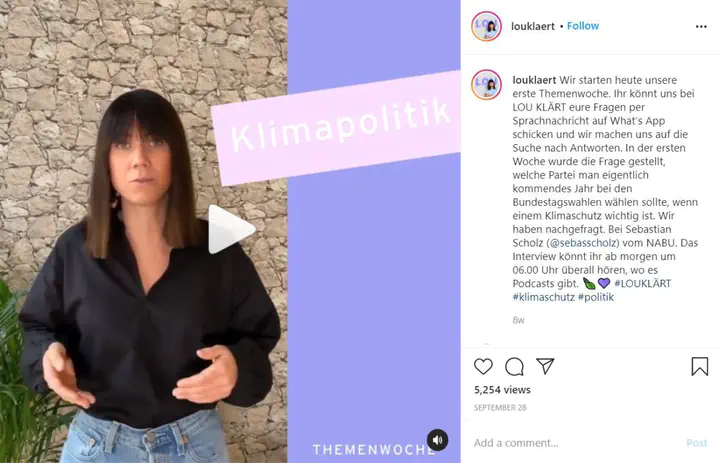Screen dimensions: 720x463
Task: Click the louklaert avatar beside caption
Action: (486, 85)
